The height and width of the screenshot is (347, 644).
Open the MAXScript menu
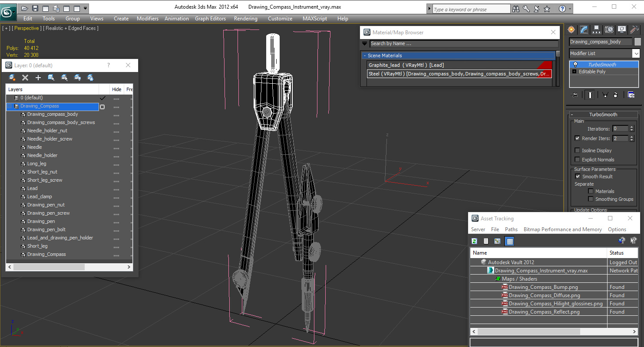[315, 19]
